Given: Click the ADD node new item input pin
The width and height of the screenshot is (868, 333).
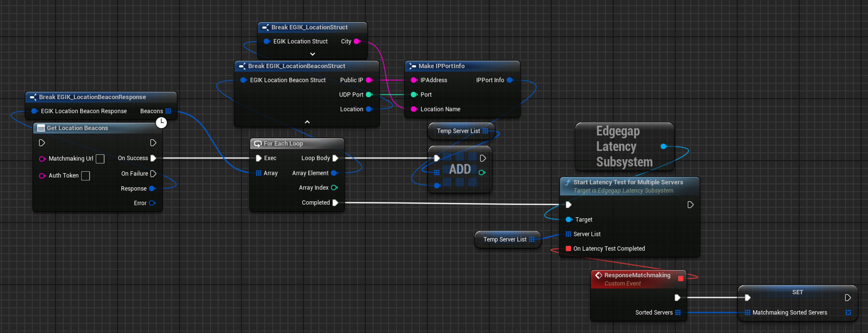Looking at the screenshot, I should (437, 185).
